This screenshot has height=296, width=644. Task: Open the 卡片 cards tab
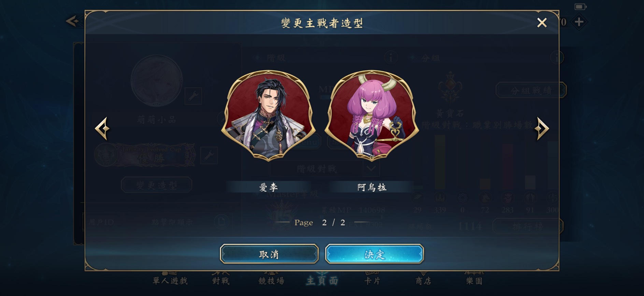tap(372, 280)
